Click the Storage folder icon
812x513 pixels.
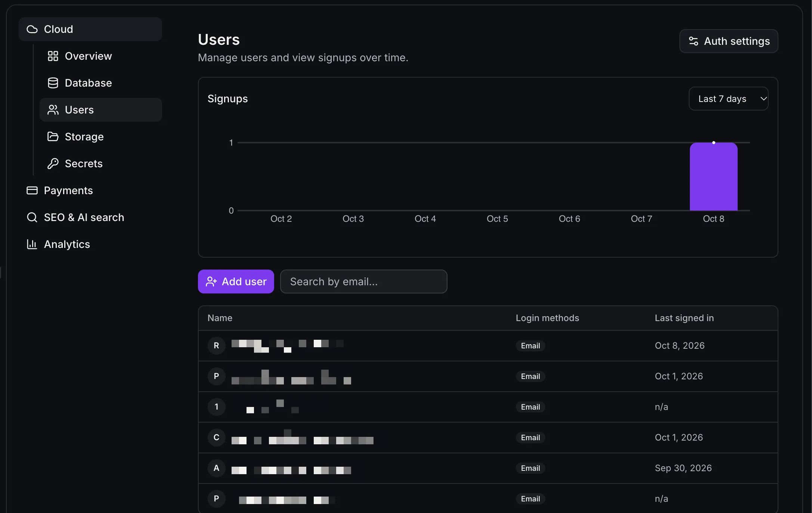(53, 137)
